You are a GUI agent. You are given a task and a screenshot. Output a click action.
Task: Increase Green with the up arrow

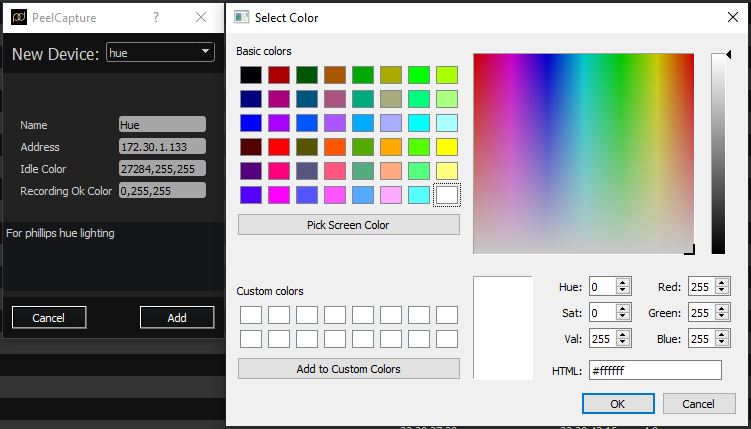click(722, 308)
